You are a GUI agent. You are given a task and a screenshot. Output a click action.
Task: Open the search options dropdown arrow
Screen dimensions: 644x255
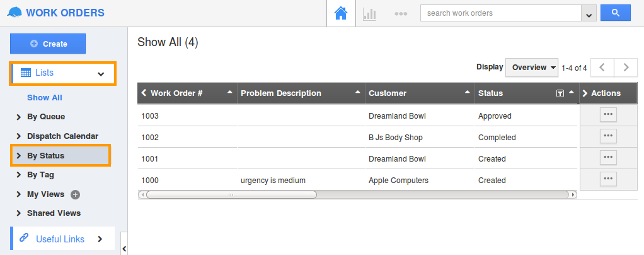pos(589,14)
